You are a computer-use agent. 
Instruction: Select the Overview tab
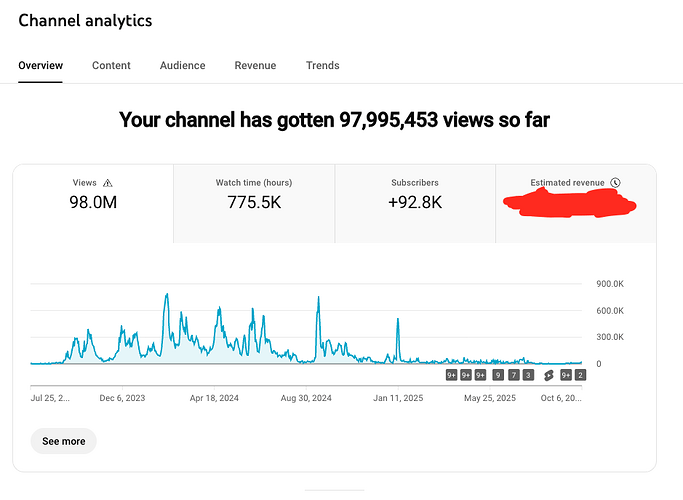coord(40,66)
